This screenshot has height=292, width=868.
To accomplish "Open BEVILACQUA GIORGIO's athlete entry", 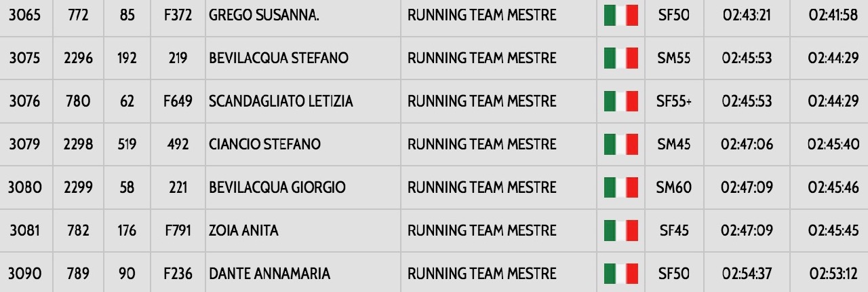I will click(x=277, y=187).
